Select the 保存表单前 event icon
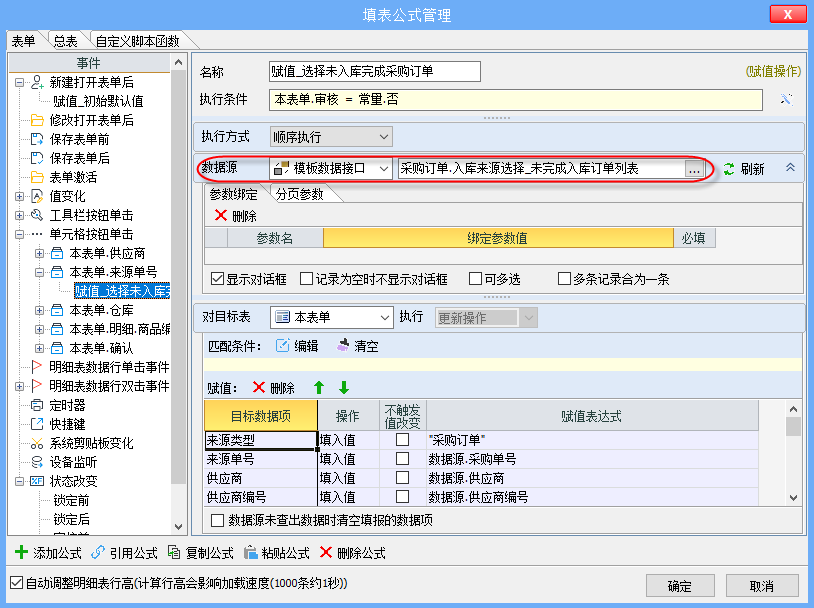The height and width of the screenshot is (608, 814). click(x=37, y=139)
